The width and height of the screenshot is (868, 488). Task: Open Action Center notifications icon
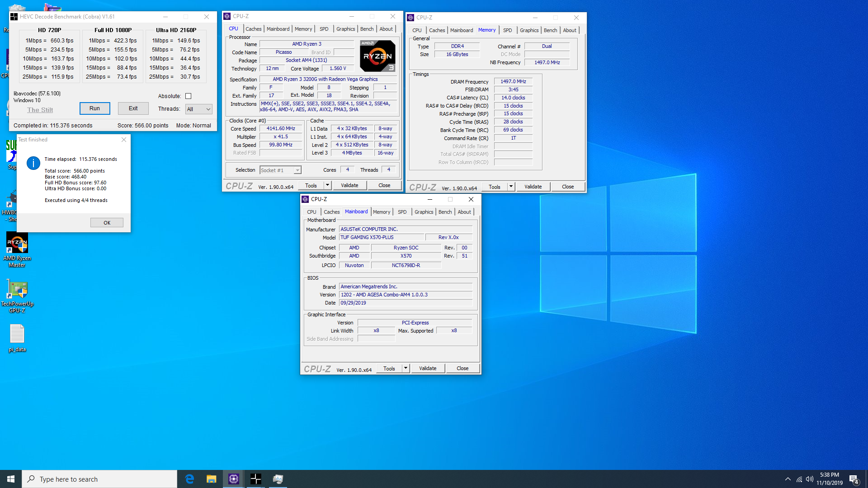(x=854, y=479)
